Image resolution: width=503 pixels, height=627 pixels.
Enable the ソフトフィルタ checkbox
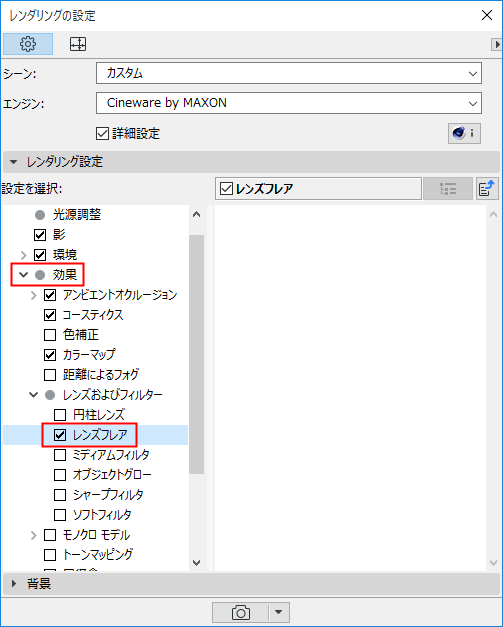pyautogui.click(x=60, y=515)
